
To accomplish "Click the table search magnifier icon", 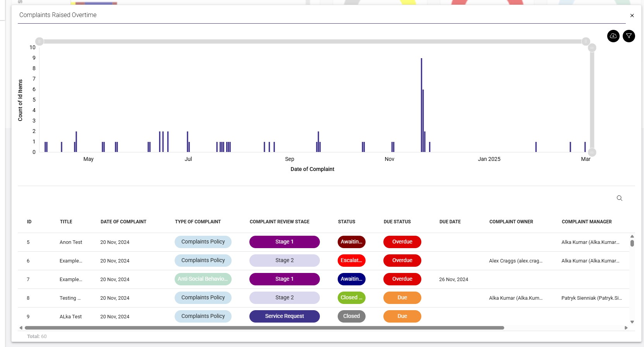I will click(620, 198).
